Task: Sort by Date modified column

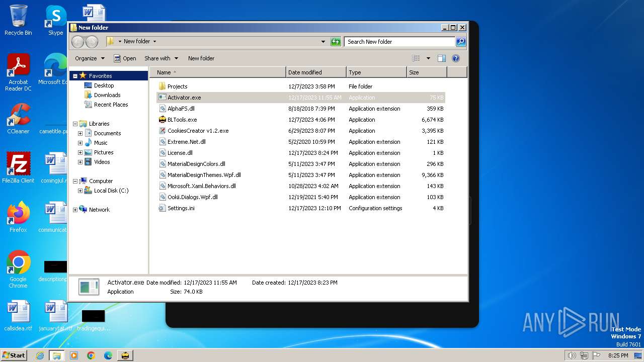Action: [x=316, y=72]
